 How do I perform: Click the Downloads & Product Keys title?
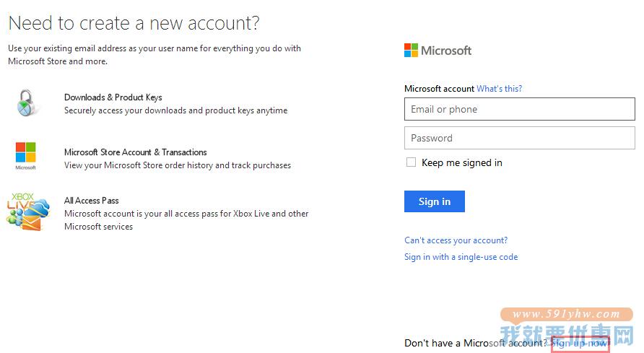[113, 97]
